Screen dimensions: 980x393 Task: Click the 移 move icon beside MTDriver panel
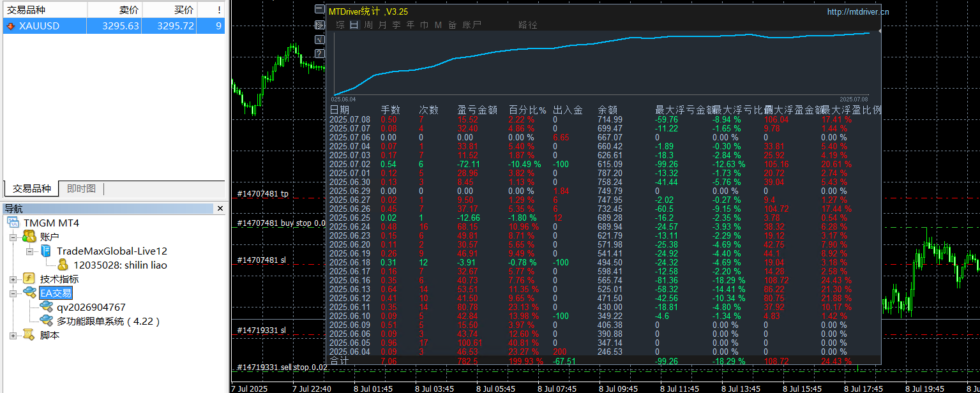click(320, 25)
